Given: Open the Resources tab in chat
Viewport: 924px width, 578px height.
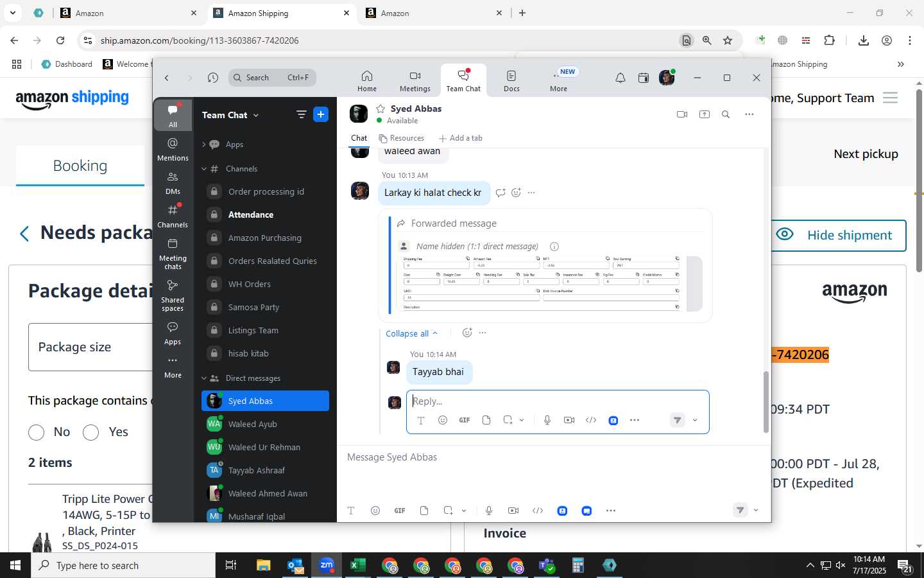Looking at the screenshot, I should coord(402,138).
